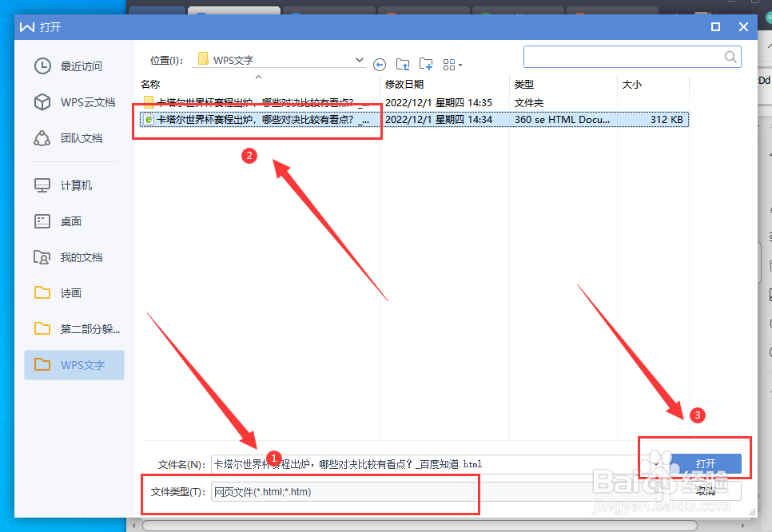Expand the 位置 location dropdown
This screenshot has width=772, height=532.
[x=360, y=60]
